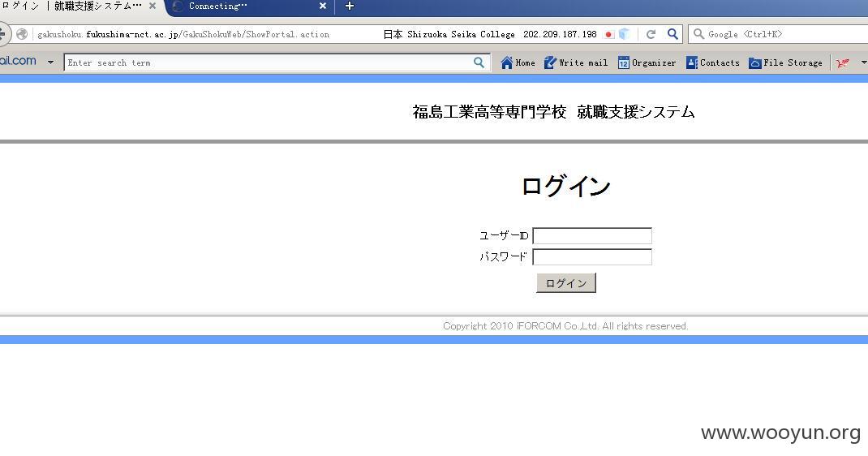
Task: Click the address bar URL
Action: pyautogui.click(x=183, y=34)
